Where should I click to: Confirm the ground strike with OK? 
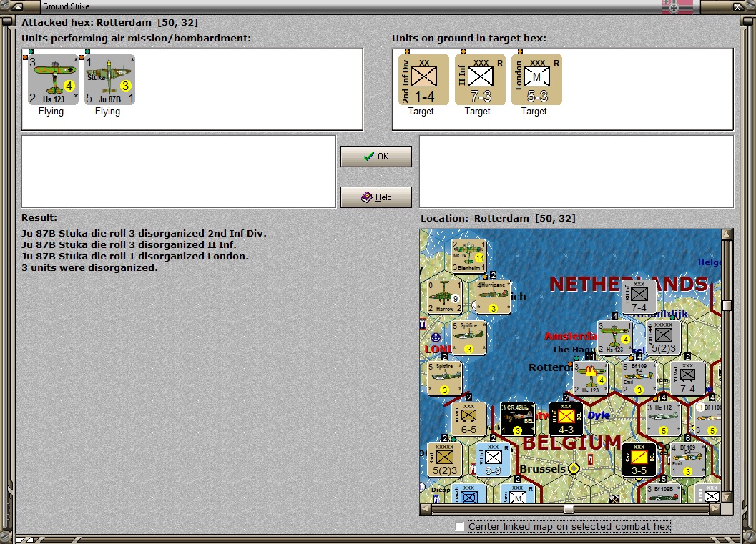tap(376, 157)
